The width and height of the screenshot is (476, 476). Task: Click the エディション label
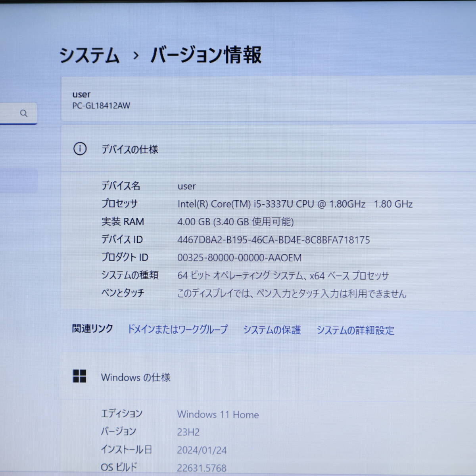(121, 413)
